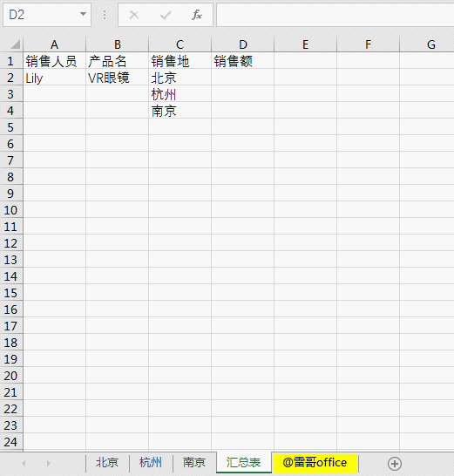The image size is (454, 476).
Task: Select empty cell D2 beside 北京
Action: coord(243,78)
